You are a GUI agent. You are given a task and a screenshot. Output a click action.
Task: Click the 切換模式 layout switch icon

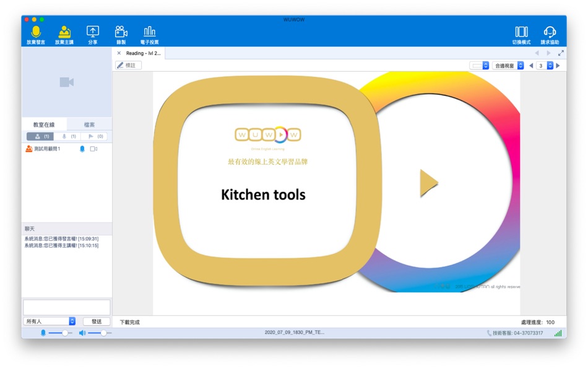click(x=521, y=32)
